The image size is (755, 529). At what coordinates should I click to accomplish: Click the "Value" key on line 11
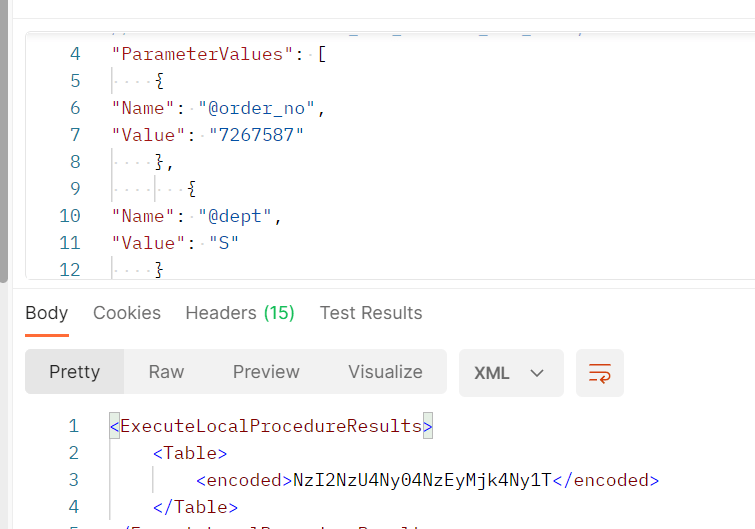tap(148, 243)
